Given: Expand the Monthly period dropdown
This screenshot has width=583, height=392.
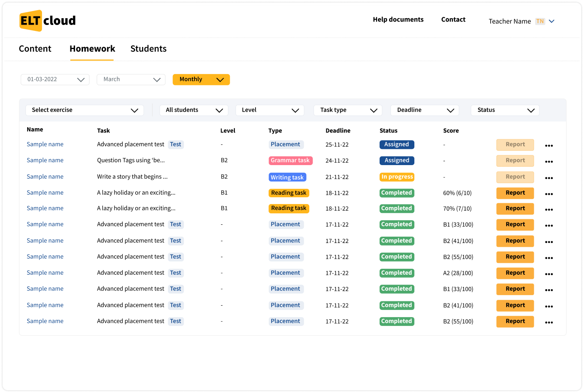Looking at the screenshot, I should click(201, 80).
